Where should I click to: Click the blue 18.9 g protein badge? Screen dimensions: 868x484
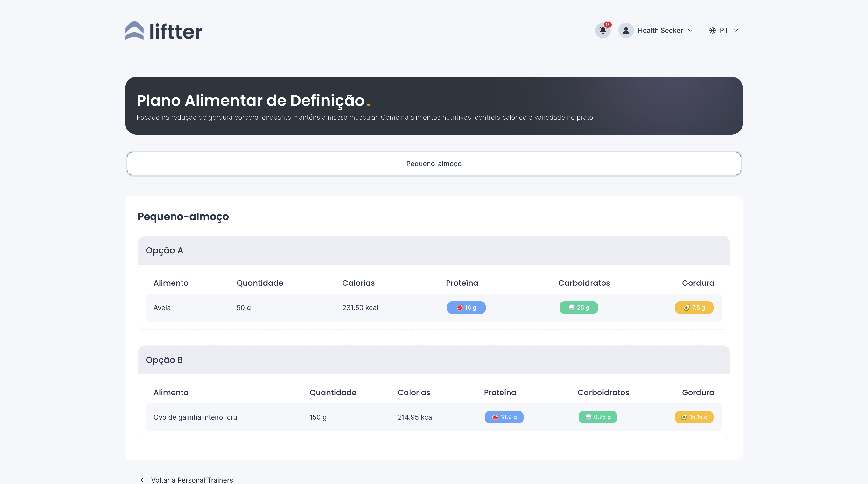tap(504, 417)
